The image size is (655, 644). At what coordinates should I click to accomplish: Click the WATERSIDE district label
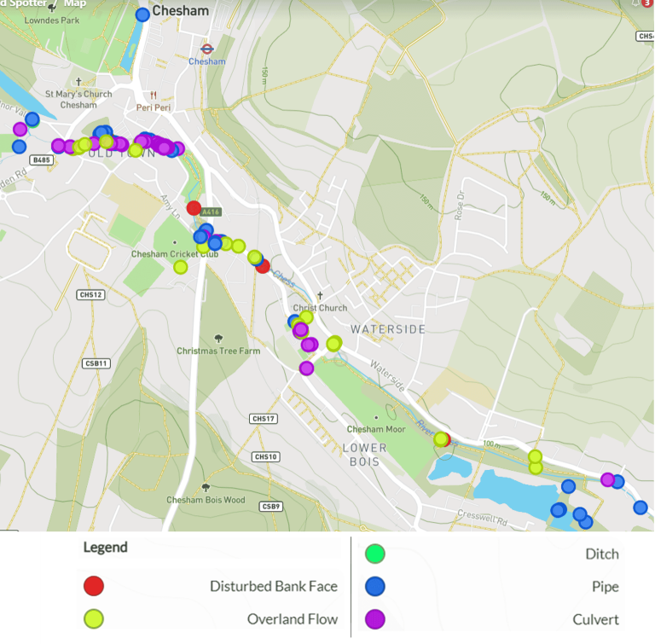[388, 329]
